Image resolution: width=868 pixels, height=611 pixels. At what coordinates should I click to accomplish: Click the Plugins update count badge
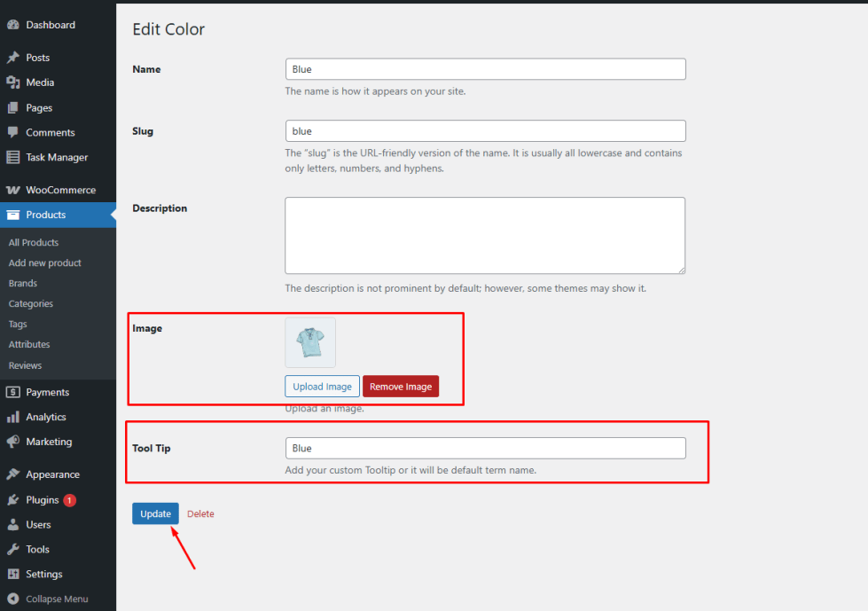click(x=69, y=500)
